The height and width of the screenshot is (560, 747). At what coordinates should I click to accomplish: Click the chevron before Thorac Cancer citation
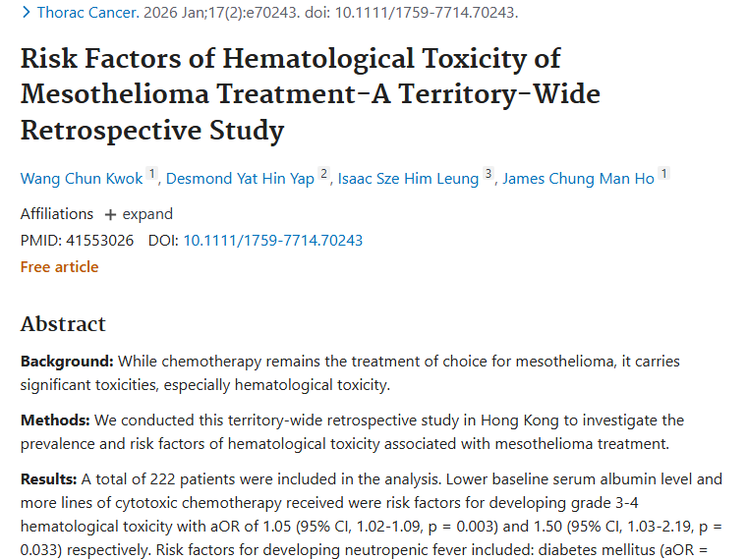26,13
